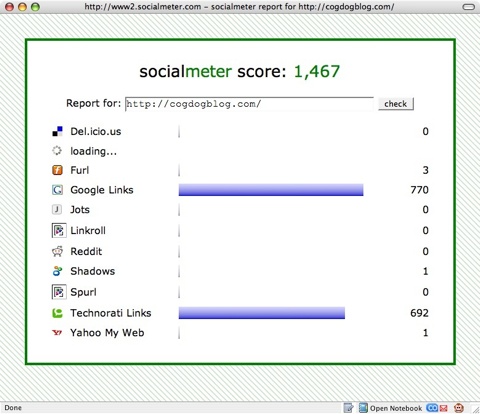Click the monkey face icon in status bar
Image resolution: width=480 pixels, height=414 pixels.
click(459, 408)
